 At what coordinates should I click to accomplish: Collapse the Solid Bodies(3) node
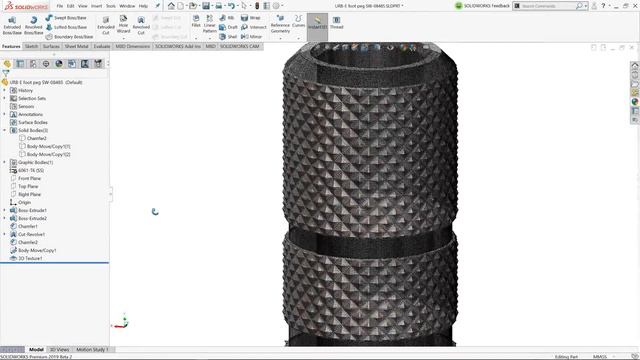[5, 130]
